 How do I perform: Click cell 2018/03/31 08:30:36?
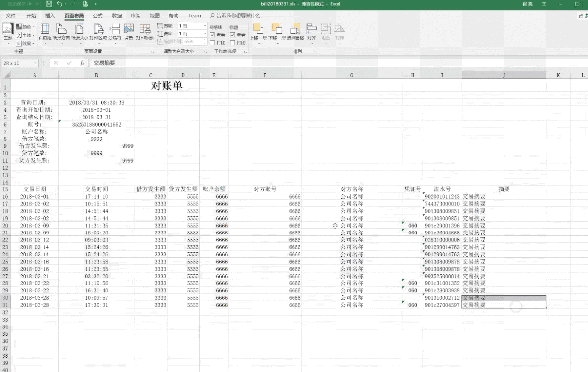[x=96, y=102]
